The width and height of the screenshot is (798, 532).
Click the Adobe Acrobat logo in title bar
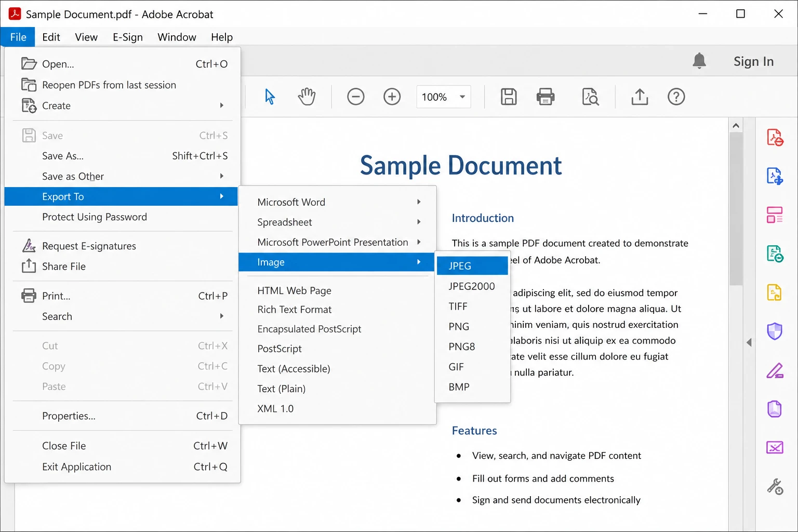(x=15, y=14)
